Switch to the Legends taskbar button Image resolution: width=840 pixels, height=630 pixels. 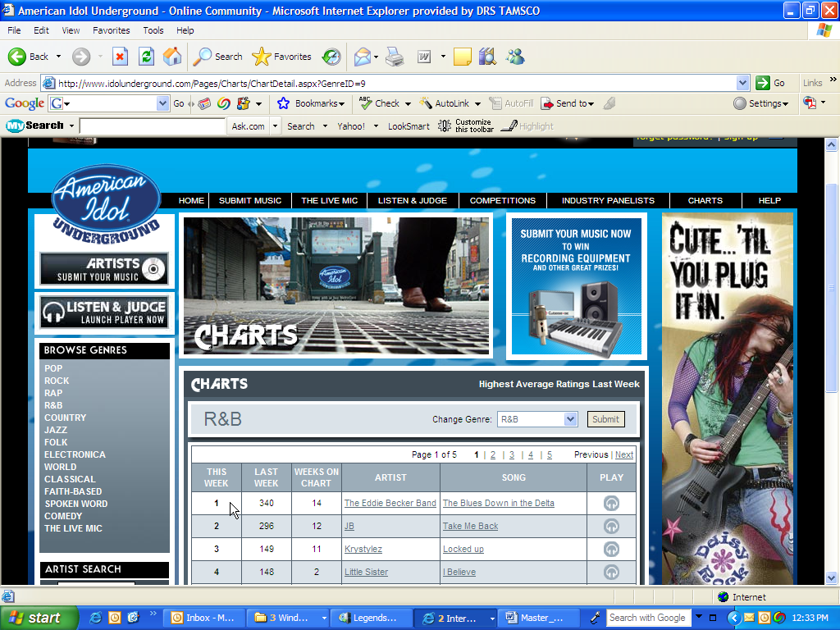coord(371,618)
